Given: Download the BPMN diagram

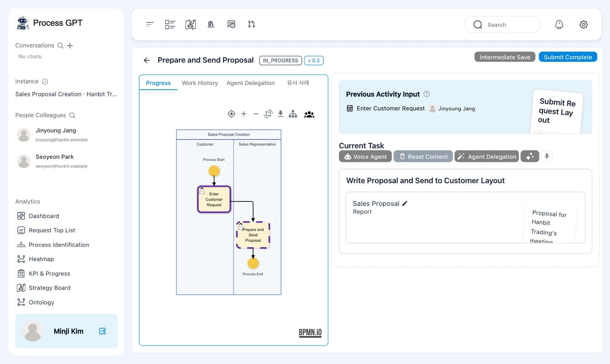Looking at the screenshot, I should pos(281,114).
